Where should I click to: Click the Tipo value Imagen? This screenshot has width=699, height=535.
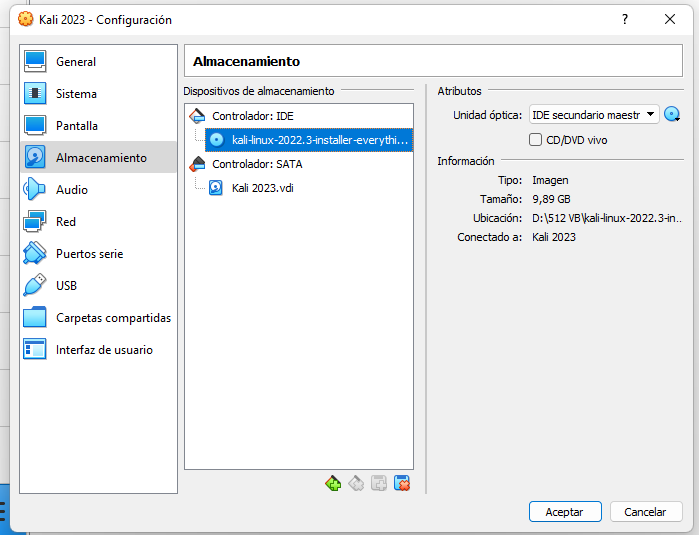(x=550, y=181)
